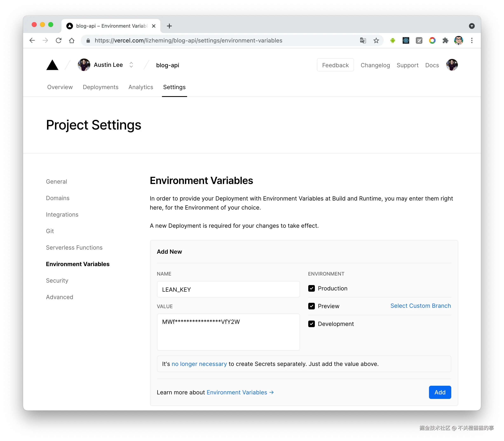Open the browser home page

point(71,40)
